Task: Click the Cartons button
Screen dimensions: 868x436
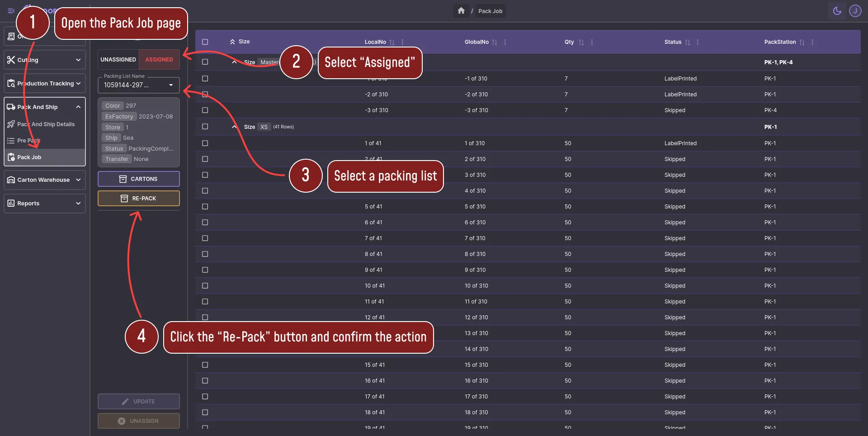Action: (138, 179)
